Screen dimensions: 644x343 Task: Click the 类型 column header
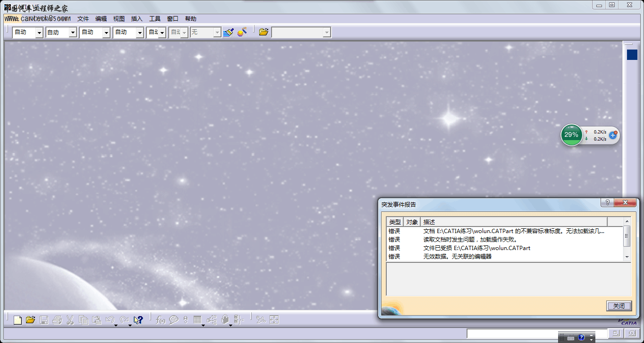click(x=395, y=222)
